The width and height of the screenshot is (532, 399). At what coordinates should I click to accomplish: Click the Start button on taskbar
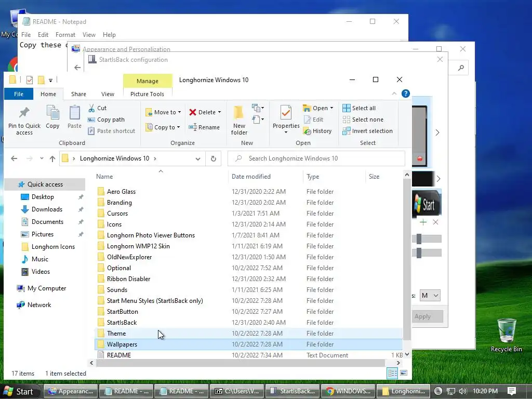[19, 391]
